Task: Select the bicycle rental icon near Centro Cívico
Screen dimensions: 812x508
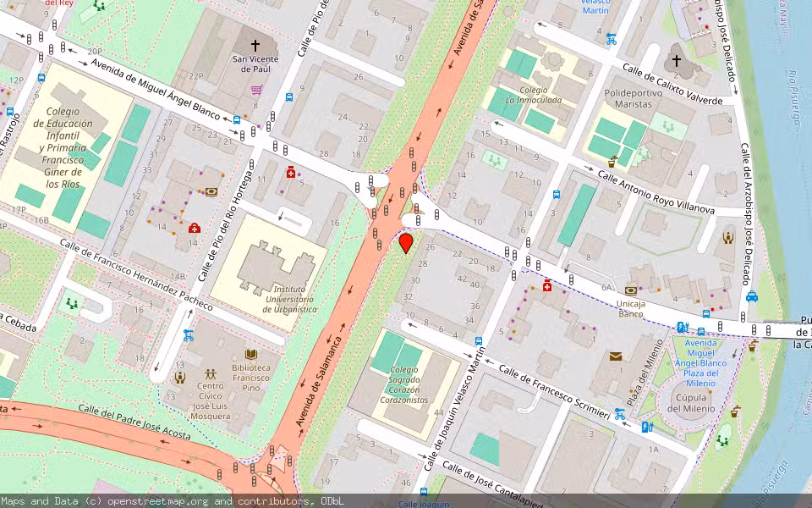Action: point(189,335)
